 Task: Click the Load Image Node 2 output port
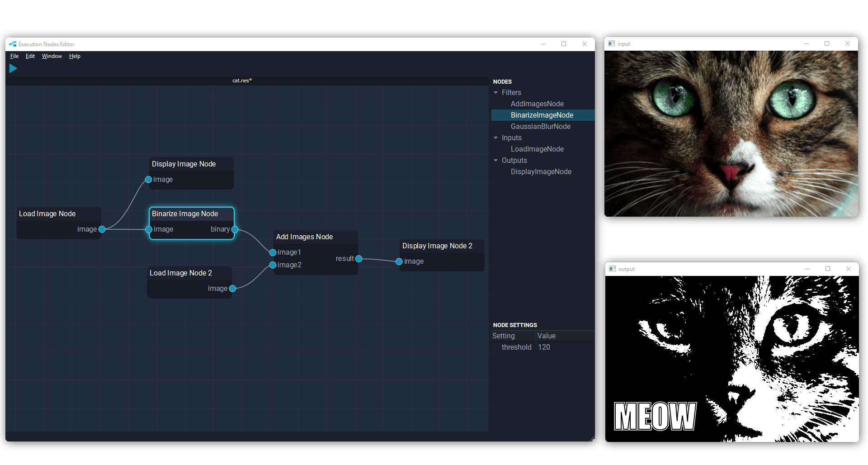tap(232, 289)
